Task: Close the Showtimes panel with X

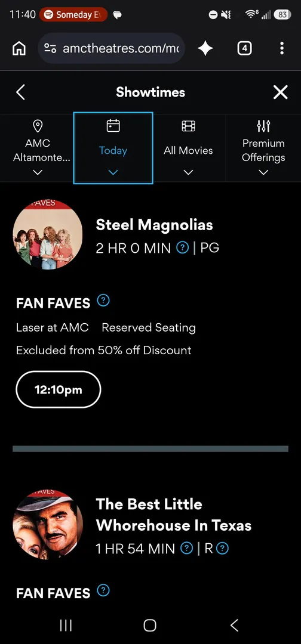Action: 281,92
